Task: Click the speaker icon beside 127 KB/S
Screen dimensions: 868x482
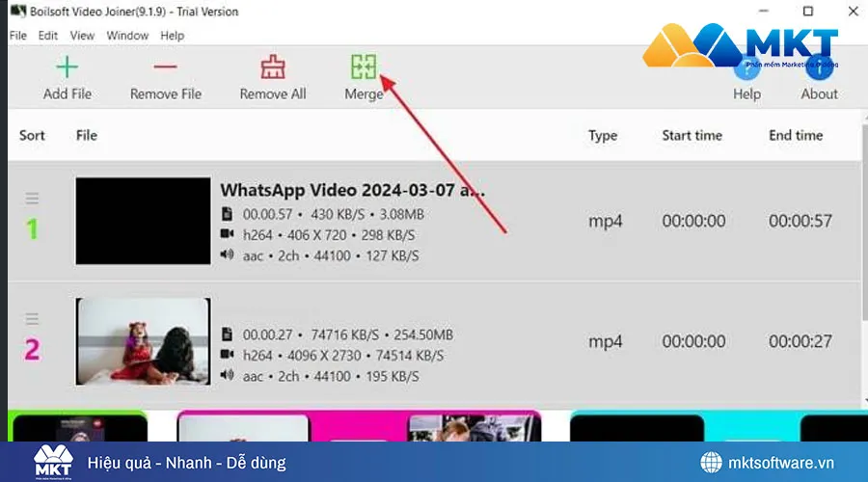Action: [x=227, y=254]
